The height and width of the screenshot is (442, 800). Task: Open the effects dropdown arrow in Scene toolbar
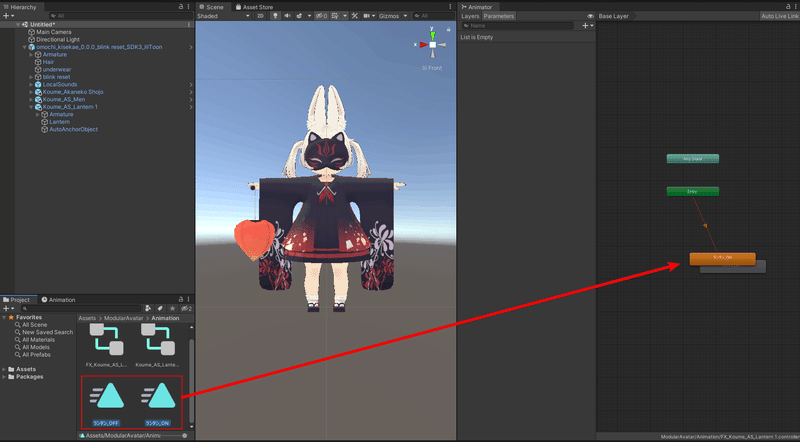[309, 16]
